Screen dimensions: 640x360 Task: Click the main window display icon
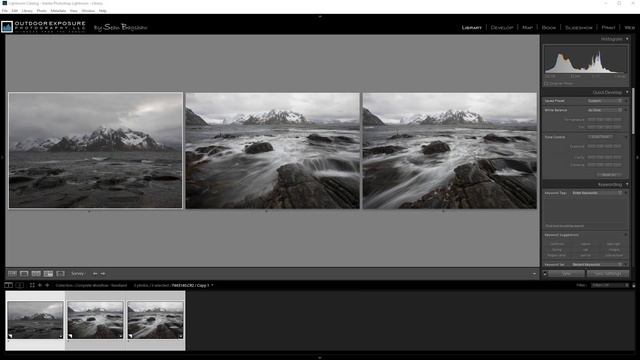[x=8, y=285]
